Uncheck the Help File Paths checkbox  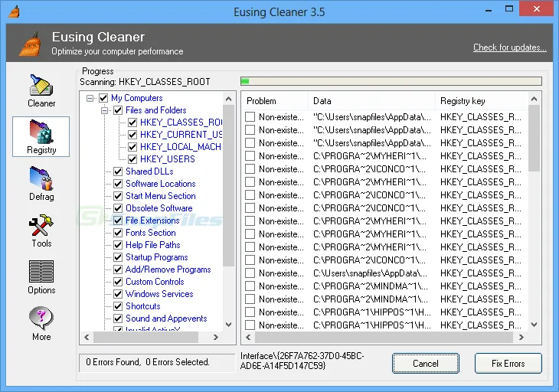click(x=118, y=245)
